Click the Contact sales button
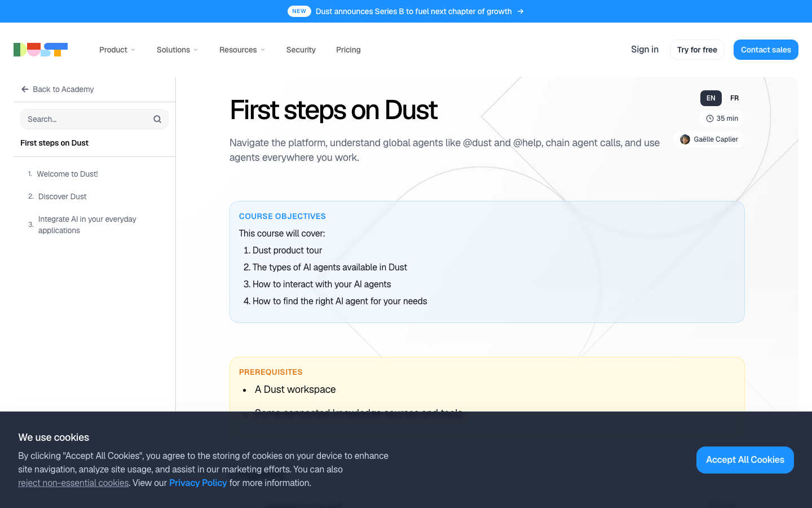 tap(766, 50)
